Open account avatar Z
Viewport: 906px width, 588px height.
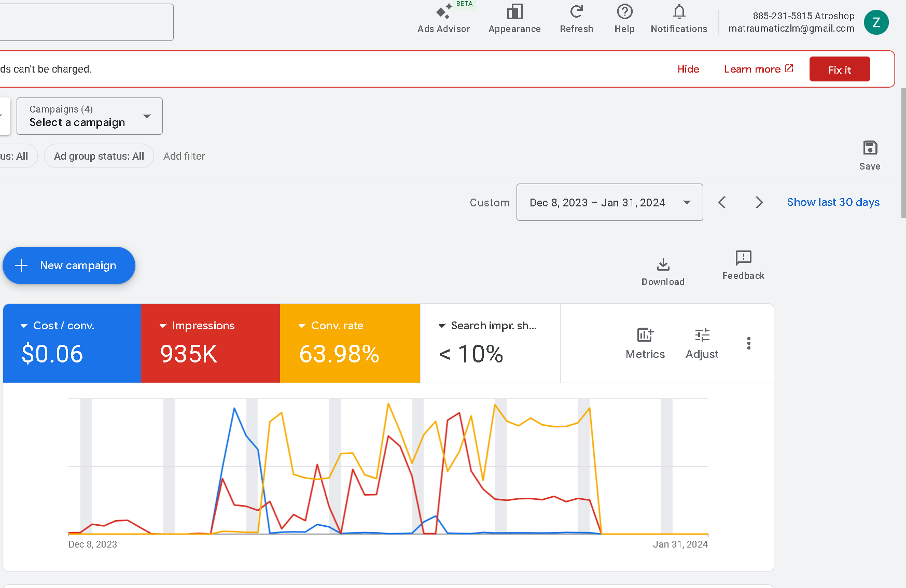click(876, 22)
